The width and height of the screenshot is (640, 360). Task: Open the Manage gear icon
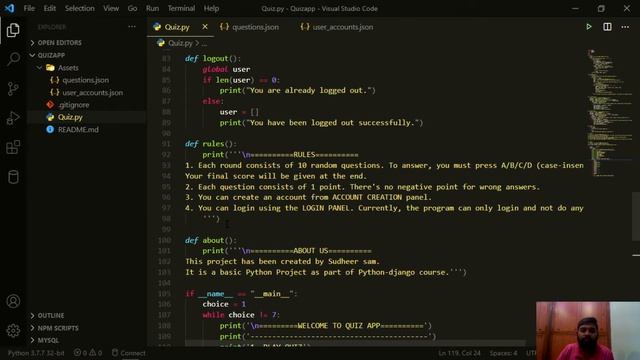click(x=13, y=330)
